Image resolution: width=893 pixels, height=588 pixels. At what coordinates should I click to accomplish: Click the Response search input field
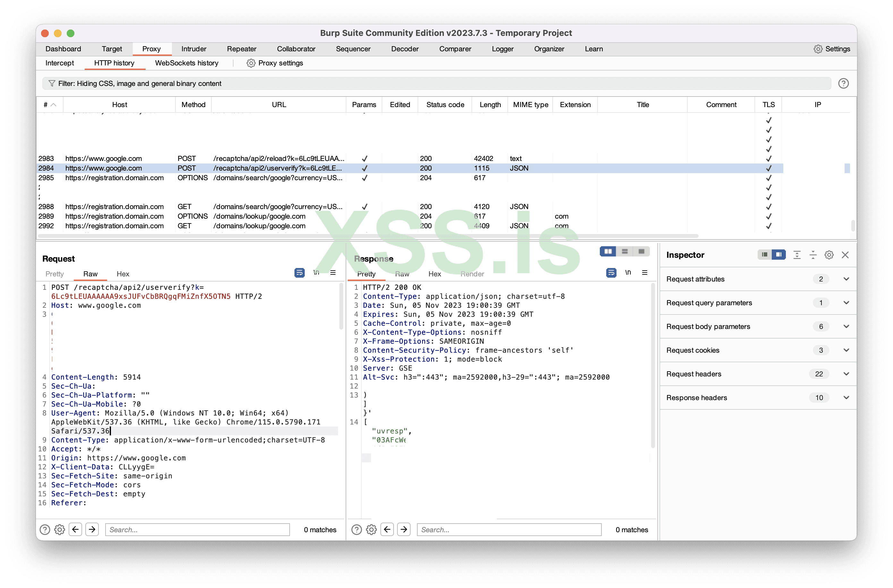pyautogui.click(x=508, y=530)
